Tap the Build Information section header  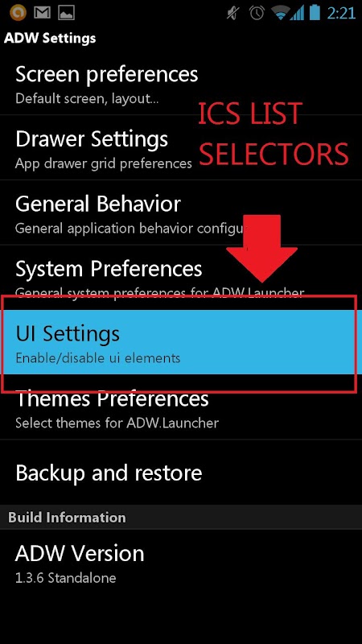point(181,517)
